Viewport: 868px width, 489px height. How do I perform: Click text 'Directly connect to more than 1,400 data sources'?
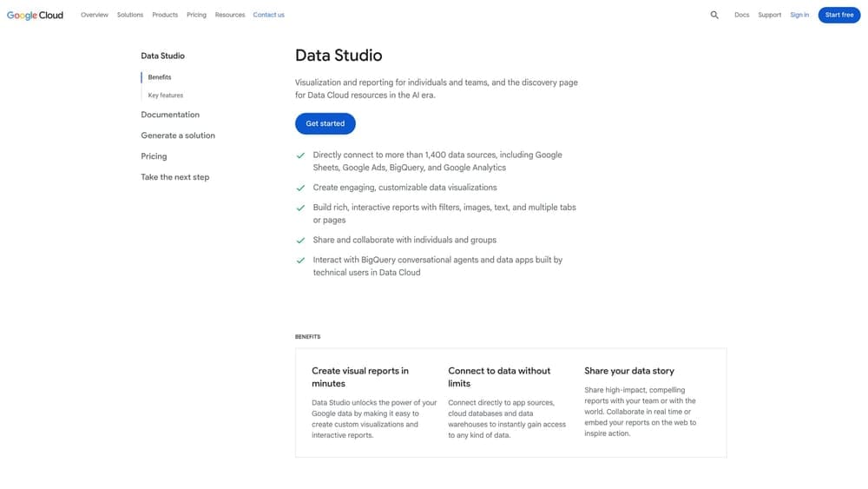pyautogui.click(x=404, y=155)
